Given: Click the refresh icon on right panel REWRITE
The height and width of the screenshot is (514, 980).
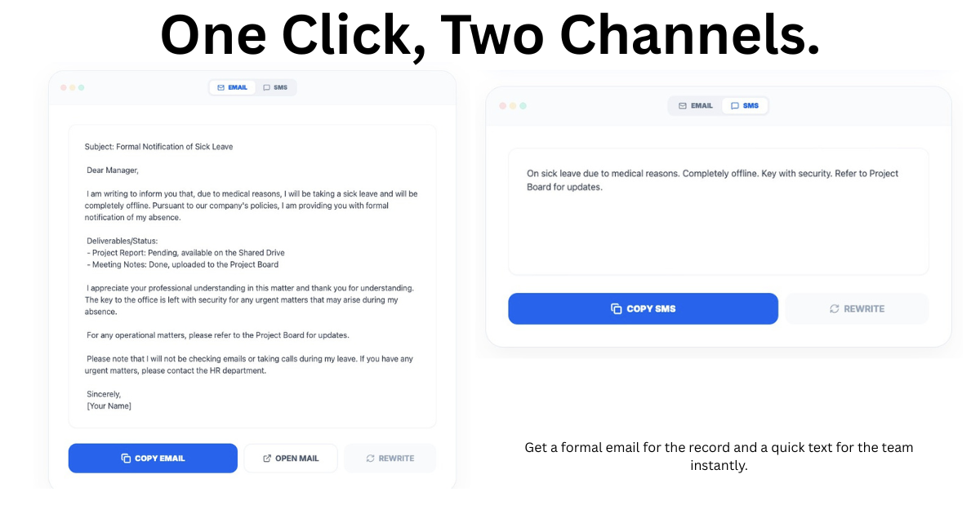Looking at the screenshot, I should pyautogui.click(x=834, y=309).
